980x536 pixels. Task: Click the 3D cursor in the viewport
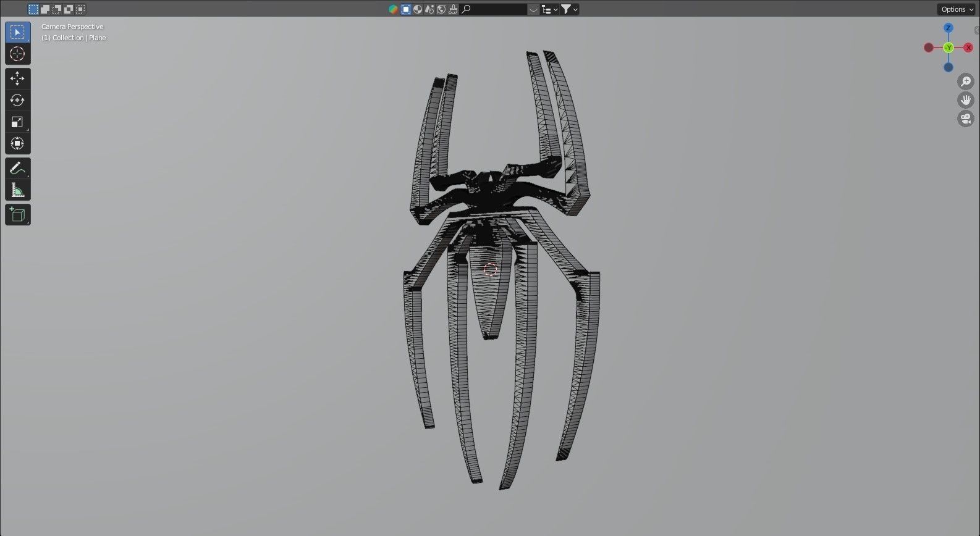click(490, 269)
